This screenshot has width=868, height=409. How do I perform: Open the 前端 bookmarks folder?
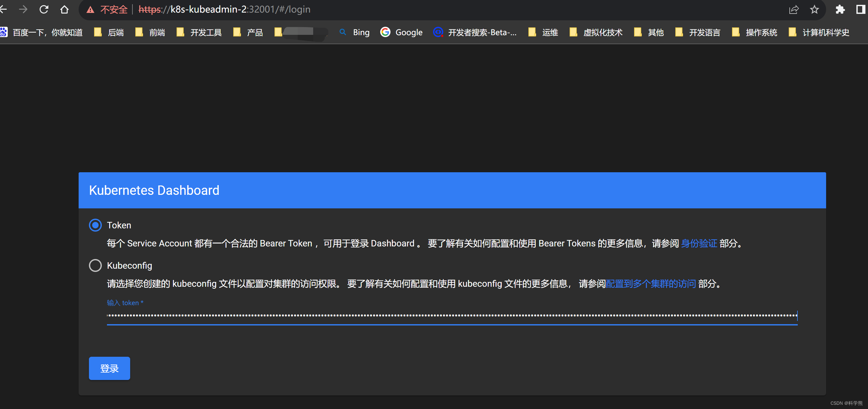click(x=150, y=32)
